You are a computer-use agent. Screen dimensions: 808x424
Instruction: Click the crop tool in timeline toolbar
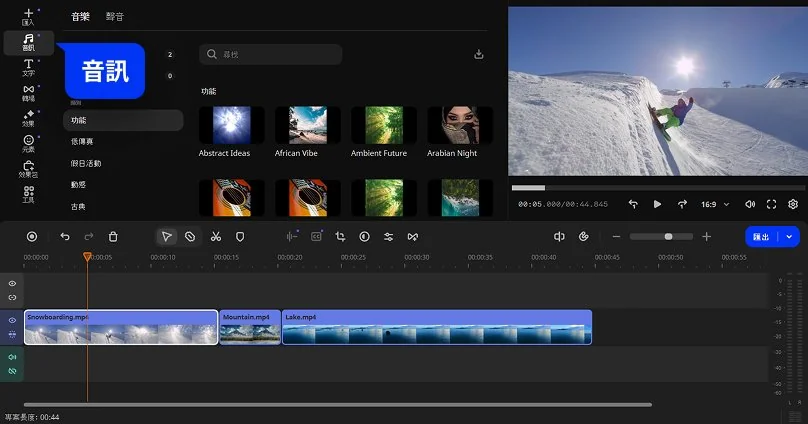point(340,236)
